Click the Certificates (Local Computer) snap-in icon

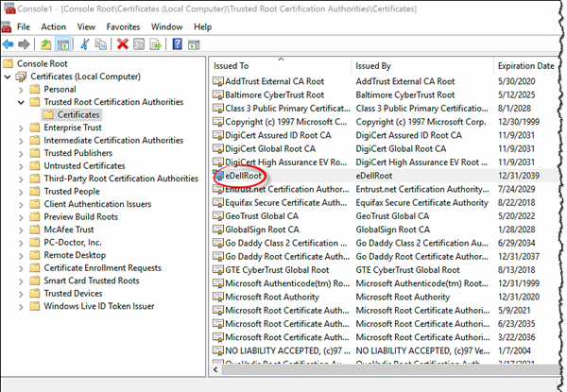(x=21, y=77)
